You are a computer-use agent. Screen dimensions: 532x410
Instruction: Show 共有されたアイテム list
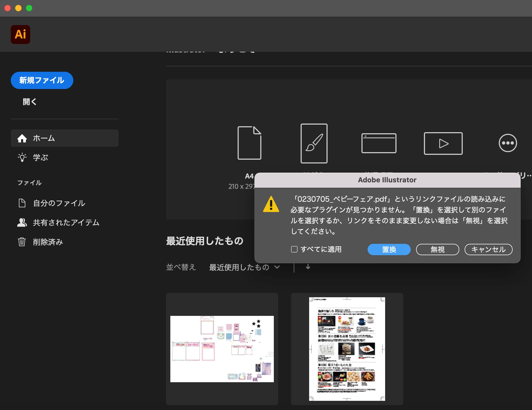[x=66, y=223]
